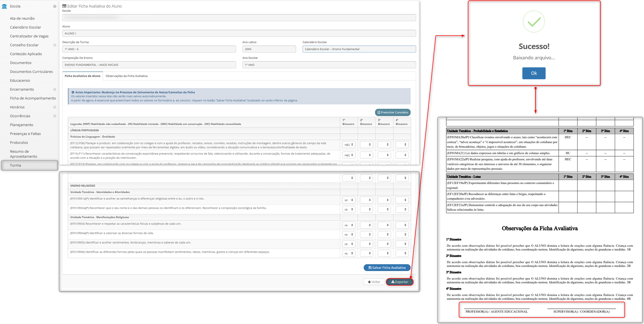Viewport: 644px width, 324px height.
Task: Open 2º Bimestre dropdown for EF01ER04aJP
Action: [366, 235]
